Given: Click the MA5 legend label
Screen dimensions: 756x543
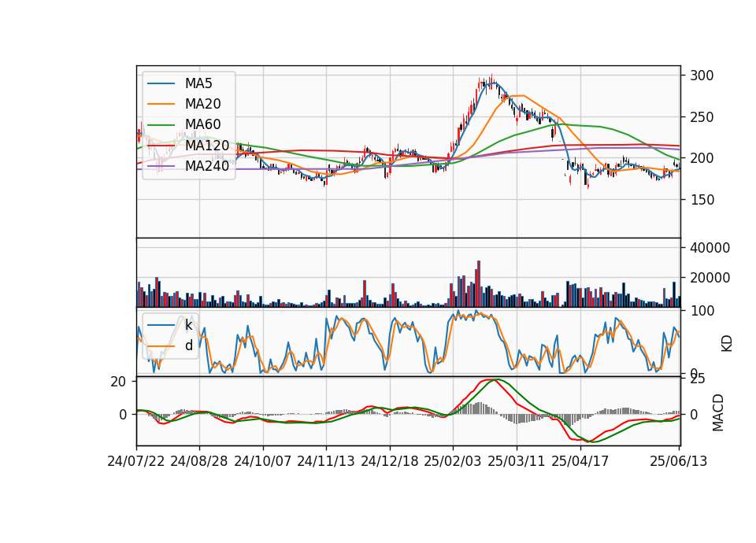Looking at the screenshot, I should click(x=198, y=83).
